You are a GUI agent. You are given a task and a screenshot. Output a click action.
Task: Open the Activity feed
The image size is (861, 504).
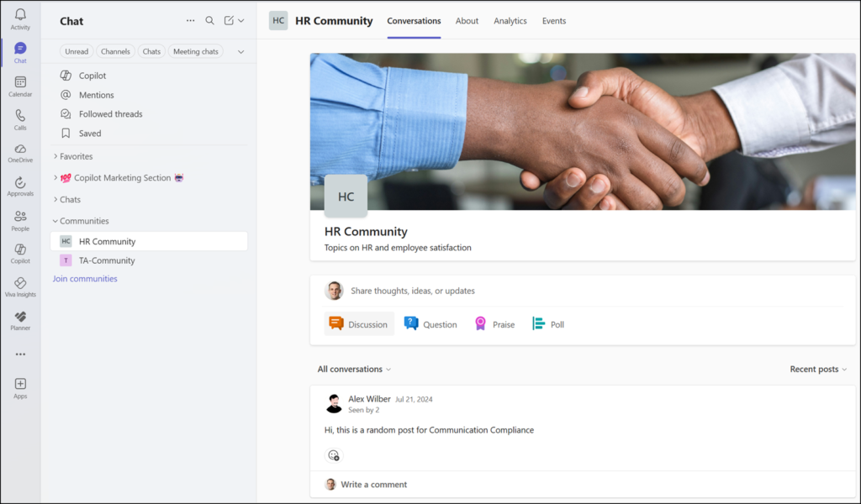pos(19,18)
